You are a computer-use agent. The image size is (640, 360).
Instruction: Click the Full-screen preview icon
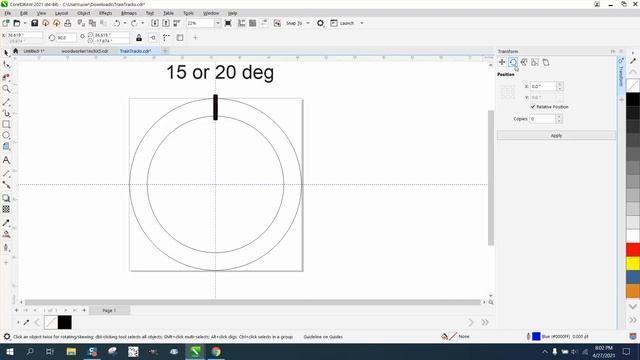[x=228, y=23]
